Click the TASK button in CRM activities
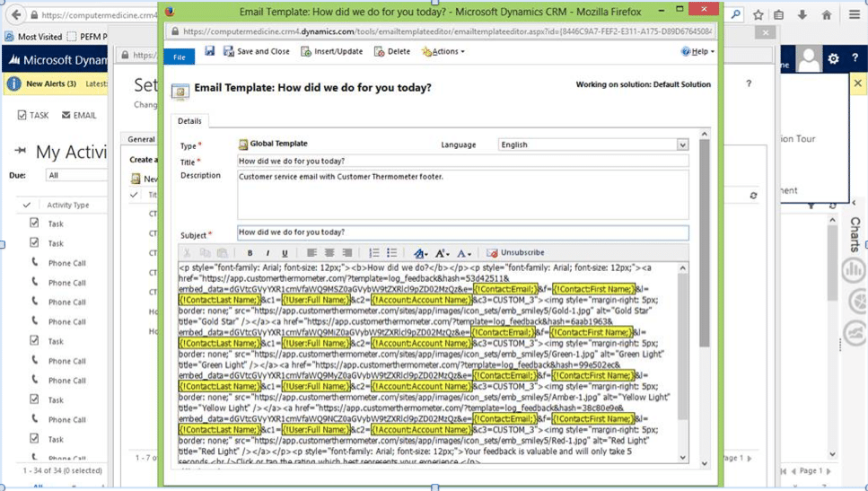Screen dimensions: 868x491 click(x=33, y=115)
